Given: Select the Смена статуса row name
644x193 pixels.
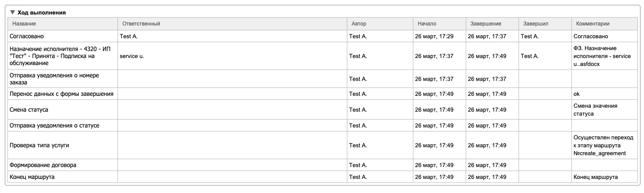Looking at the screenshot, I should (x=29, y=109).
